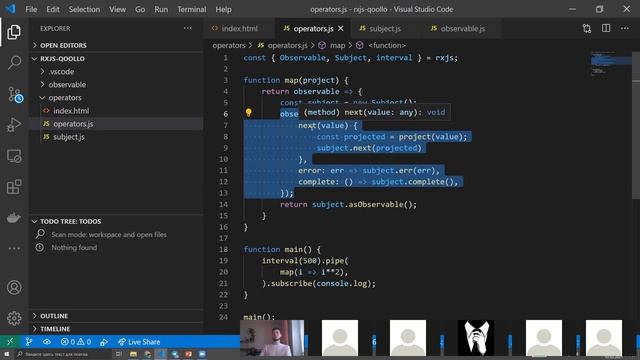This screenshot has width=640, height=360.
Task: Click the lightbulb code action on line 6
Action: [248, 113]
